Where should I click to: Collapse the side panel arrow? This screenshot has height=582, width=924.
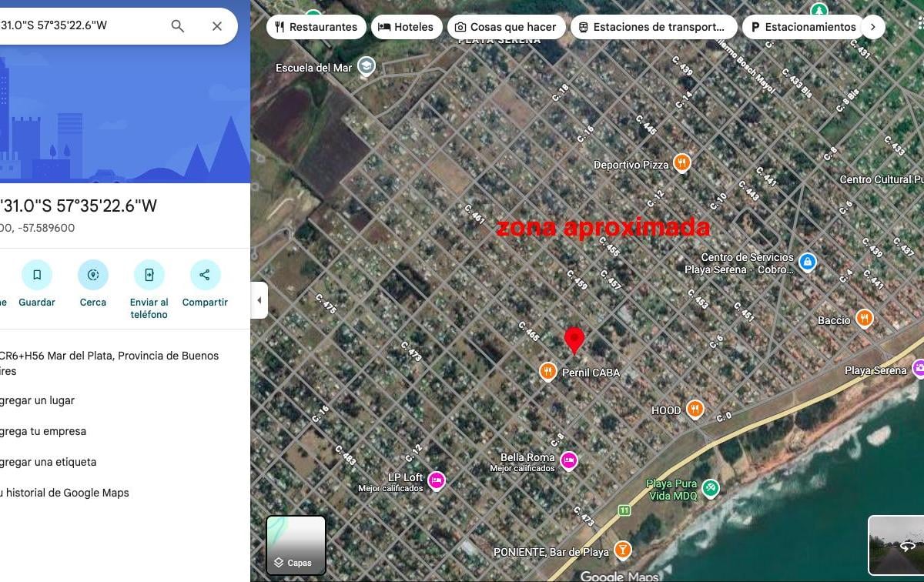tap(259, 300)
